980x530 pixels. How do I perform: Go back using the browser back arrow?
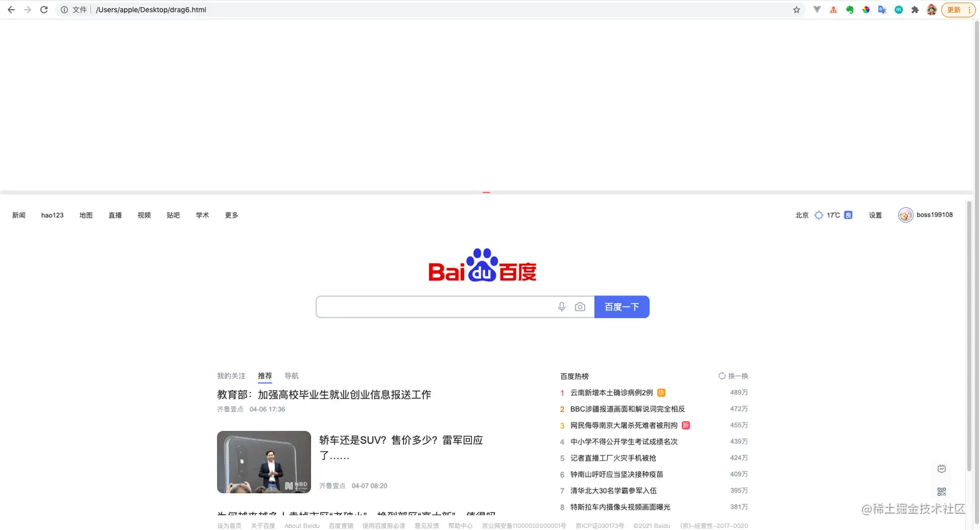(x=11, y=10)
